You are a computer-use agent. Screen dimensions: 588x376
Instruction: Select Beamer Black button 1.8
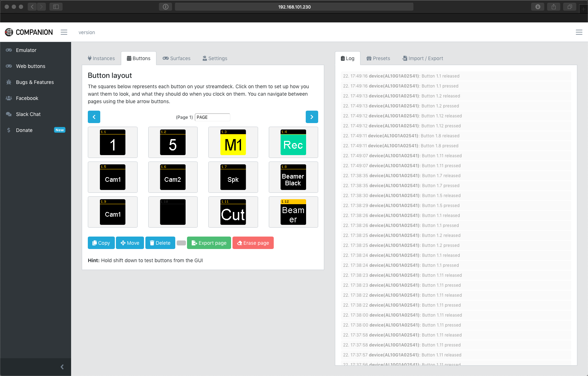coord(293,177)
